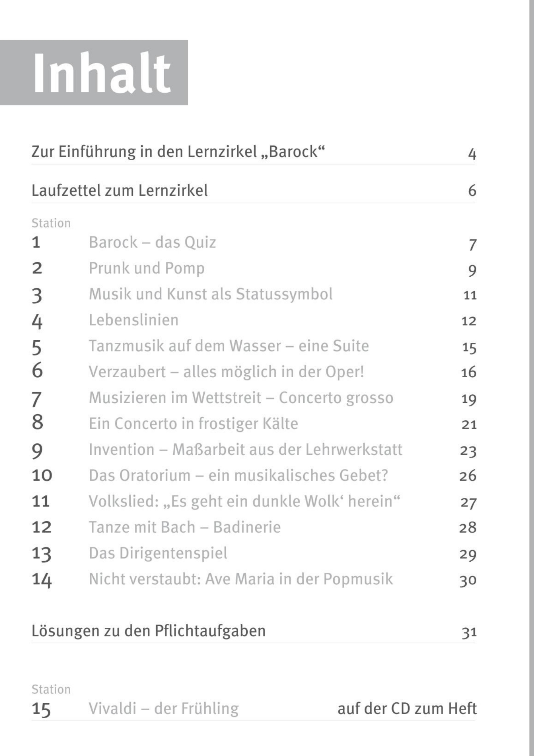
Task: Open "Vivaldi – der Frühling" station 15
Action: [164, 708]
